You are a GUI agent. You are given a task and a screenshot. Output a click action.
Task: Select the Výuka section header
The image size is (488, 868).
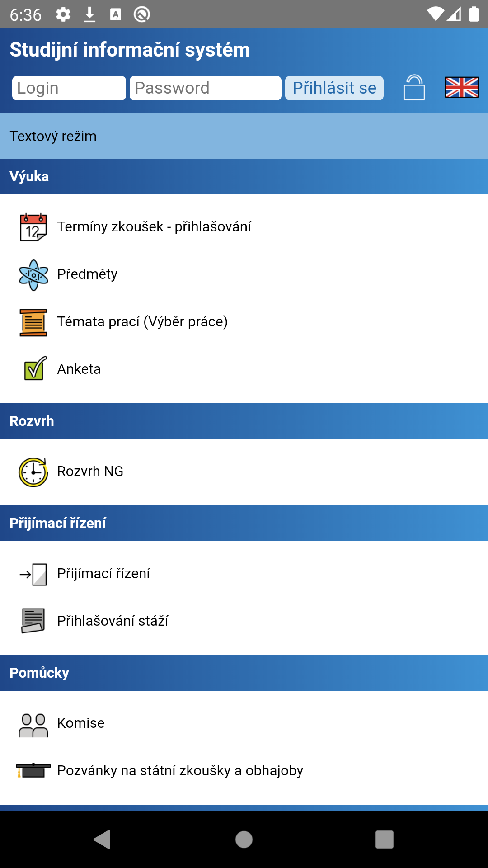[x=29, y=176]
